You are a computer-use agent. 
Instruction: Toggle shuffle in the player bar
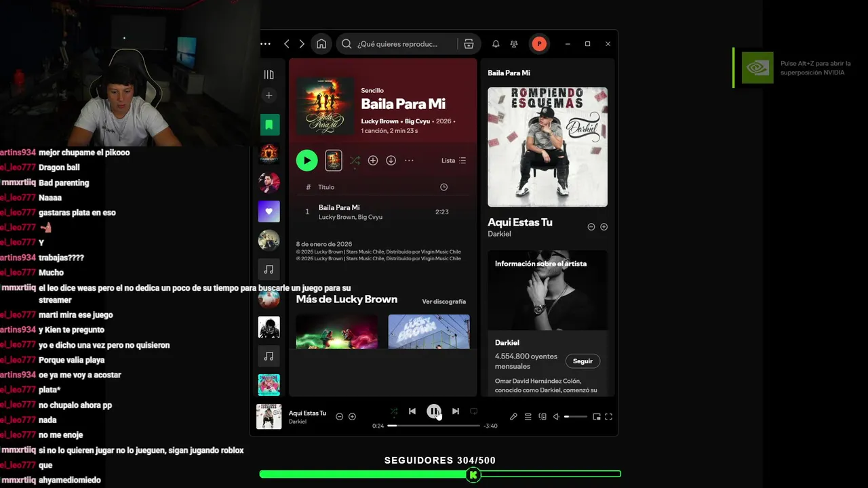[394, 411]
